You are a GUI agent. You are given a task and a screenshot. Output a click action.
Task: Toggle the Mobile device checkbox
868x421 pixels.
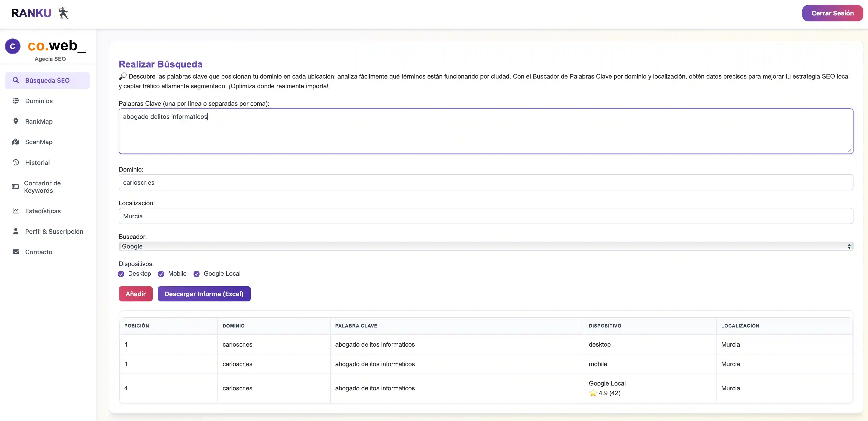tap(161, 274)
